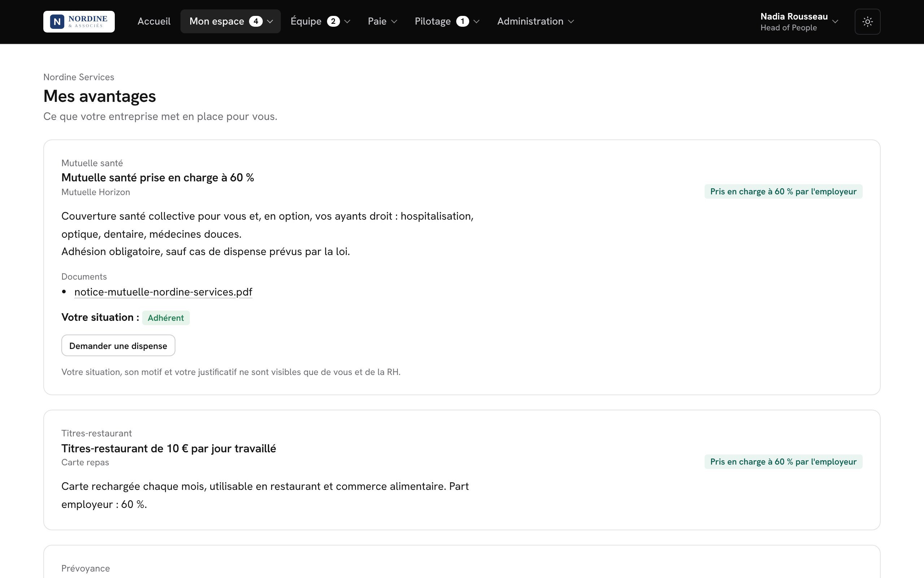Screen dimensions: 924x578
Task: Click the Mutuelle santé 60 % employer badge
Action: (783, 191)
